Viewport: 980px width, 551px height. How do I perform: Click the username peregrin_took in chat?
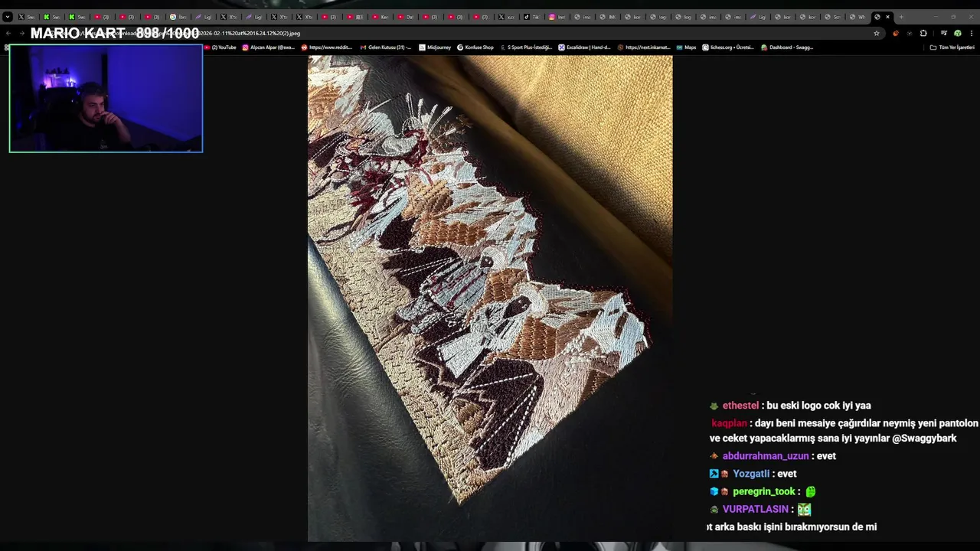pyautogui.click(x=764, y=491)
